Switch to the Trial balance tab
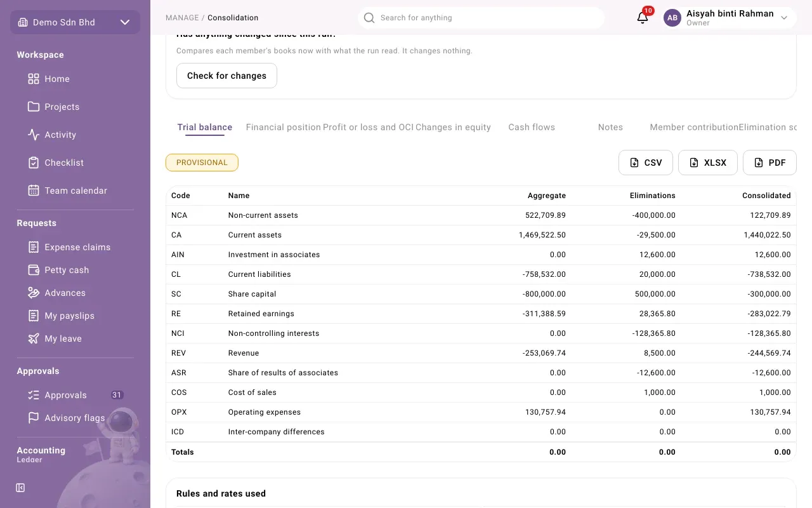812x508 pixels. pos(205,127)
